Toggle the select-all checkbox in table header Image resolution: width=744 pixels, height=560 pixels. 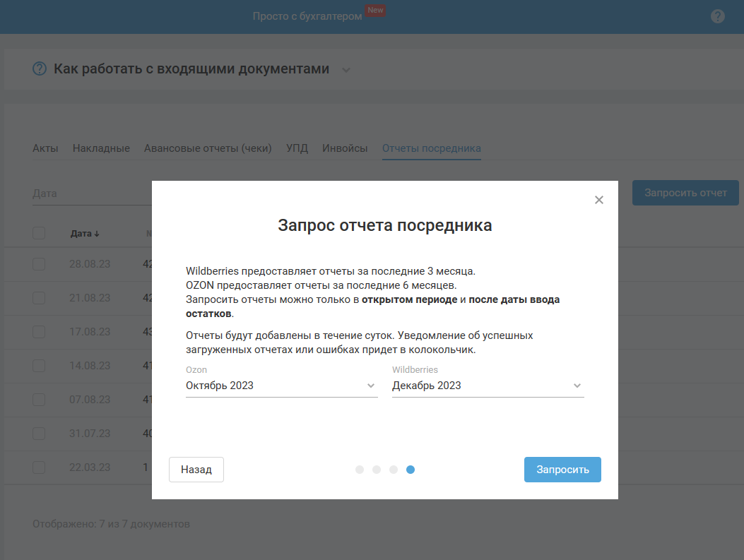point(39,233)
